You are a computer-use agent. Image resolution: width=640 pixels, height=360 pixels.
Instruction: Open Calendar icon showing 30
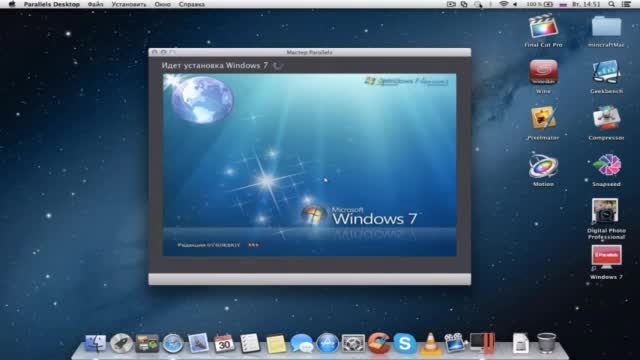coord(224,343)
